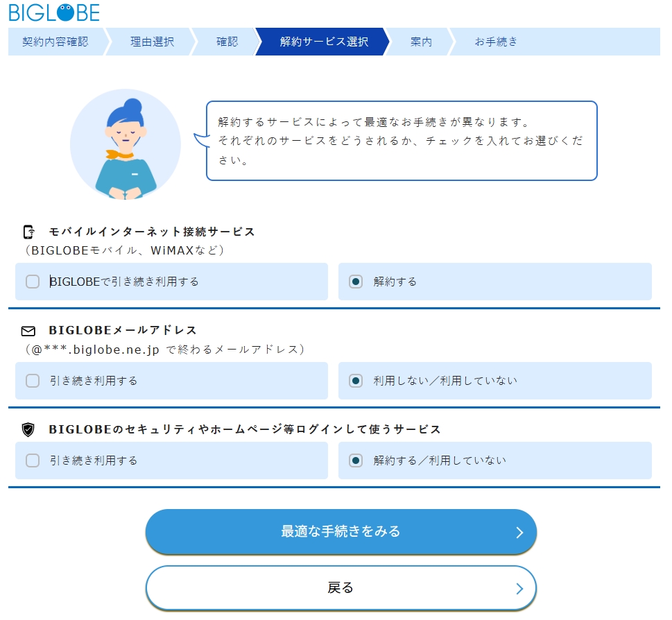Click the お手続き step

point(496,42)
